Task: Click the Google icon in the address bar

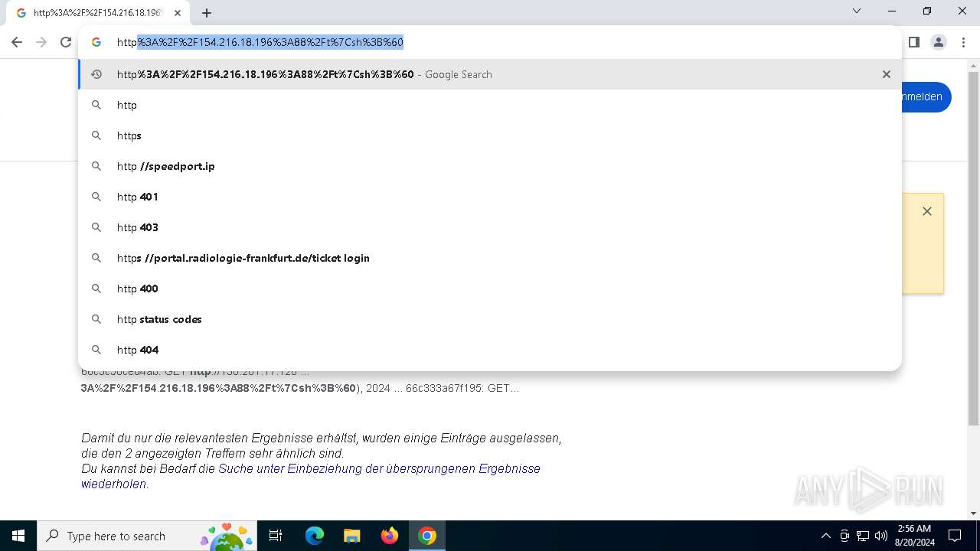Action: (x=96, y=42)
